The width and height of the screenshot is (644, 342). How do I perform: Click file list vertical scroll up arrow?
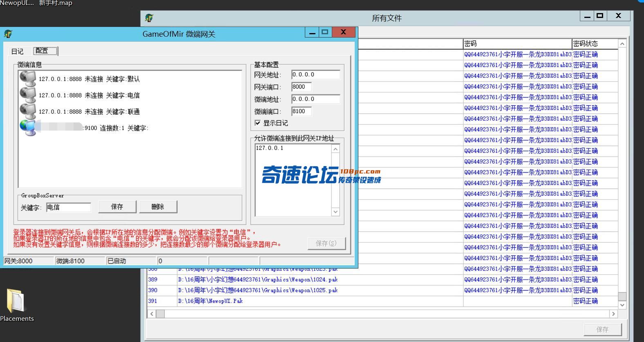point(622,44)
